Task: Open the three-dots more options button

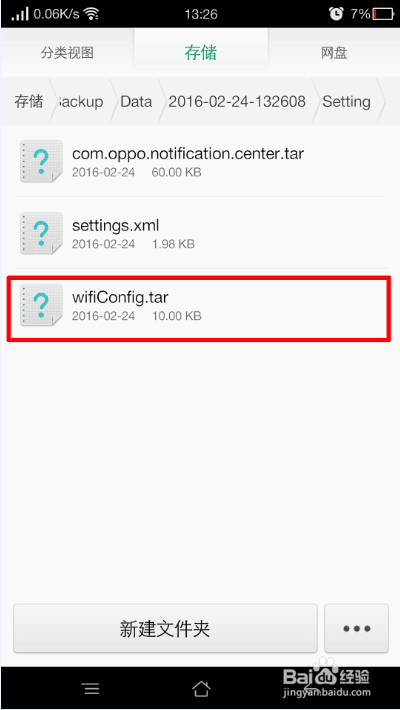Action: click(x=357, y=628)
